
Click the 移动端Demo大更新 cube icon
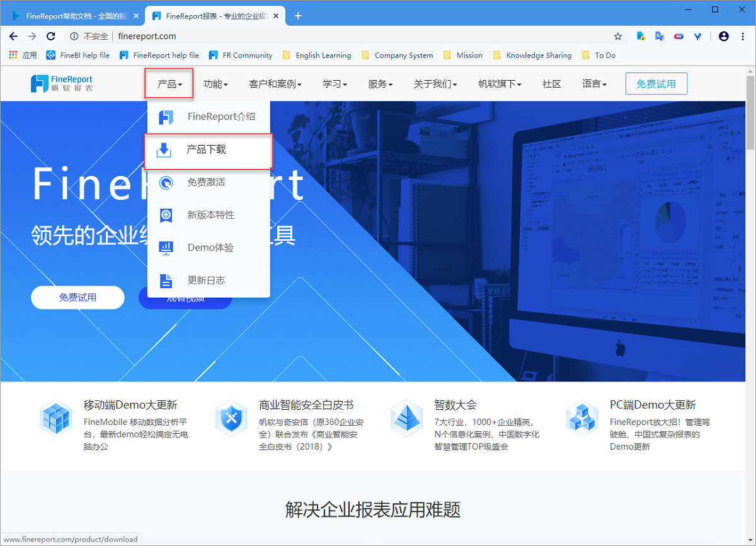click(56, 417)
